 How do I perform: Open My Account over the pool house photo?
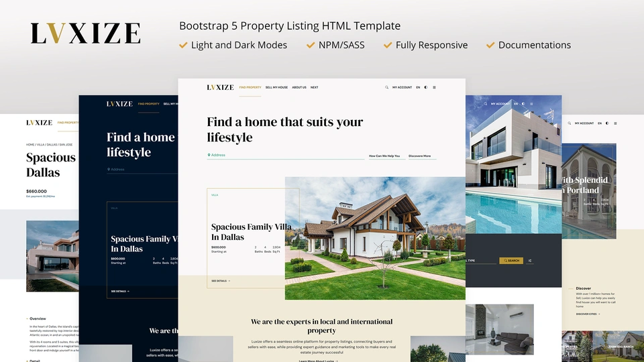[500, 104]
